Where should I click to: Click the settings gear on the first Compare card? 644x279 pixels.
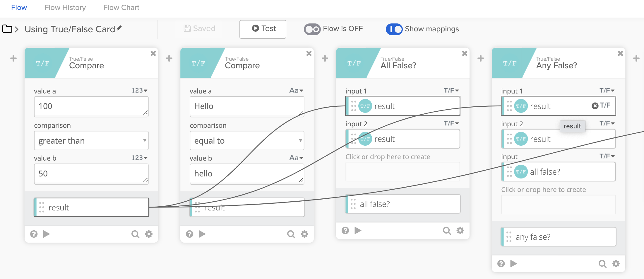coord(149,234)
